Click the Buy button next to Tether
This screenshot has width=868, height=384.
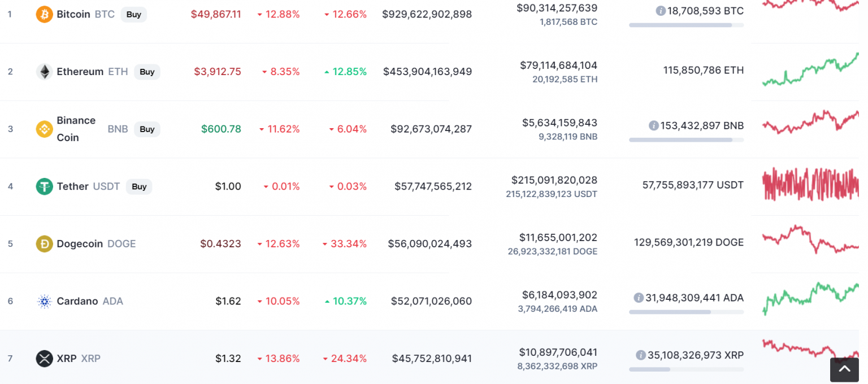click(x=139, y=186)
